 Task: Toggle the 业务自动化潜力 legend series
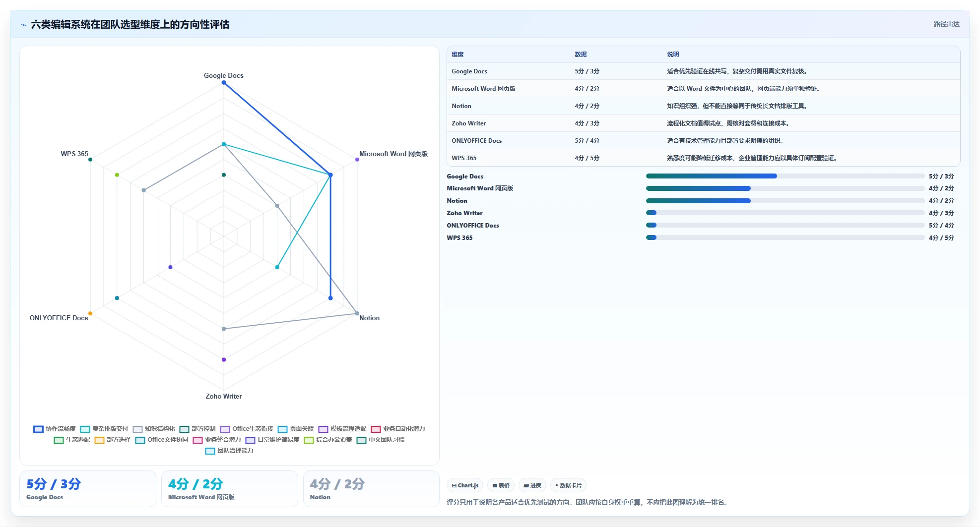coord(398,429)
